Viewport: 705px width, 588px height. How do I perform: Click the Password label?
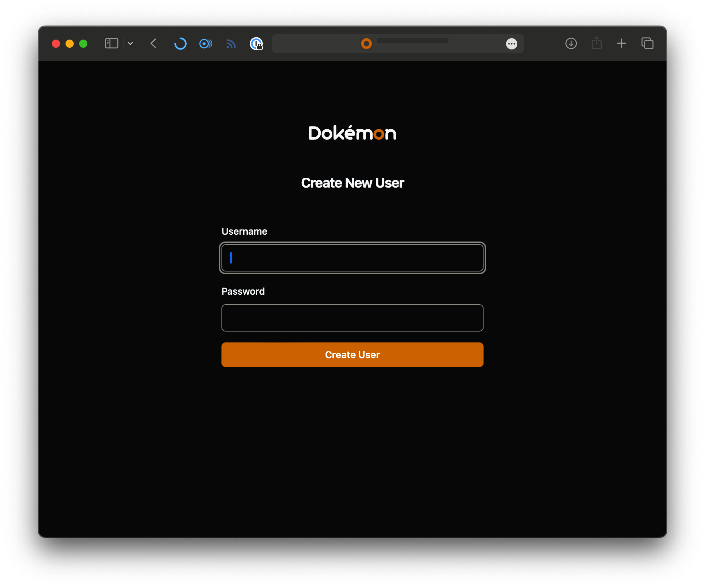tap(243, 291)
